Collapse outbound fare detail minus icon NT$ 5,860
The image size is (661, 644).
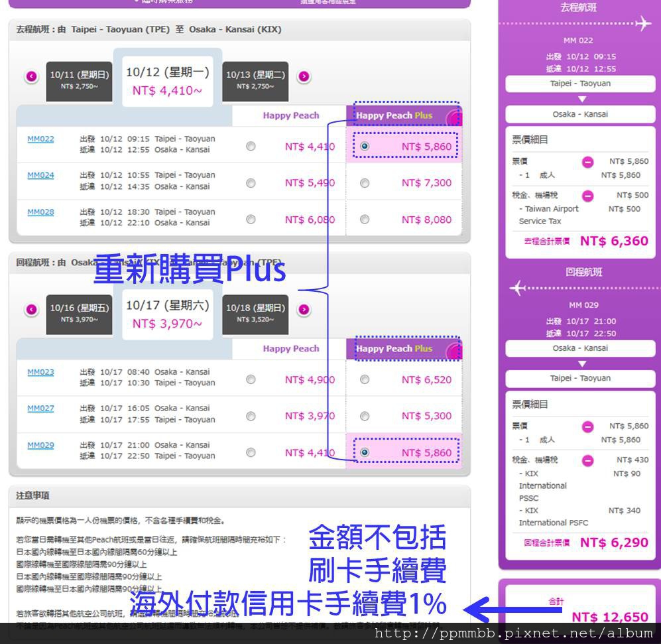587,162
